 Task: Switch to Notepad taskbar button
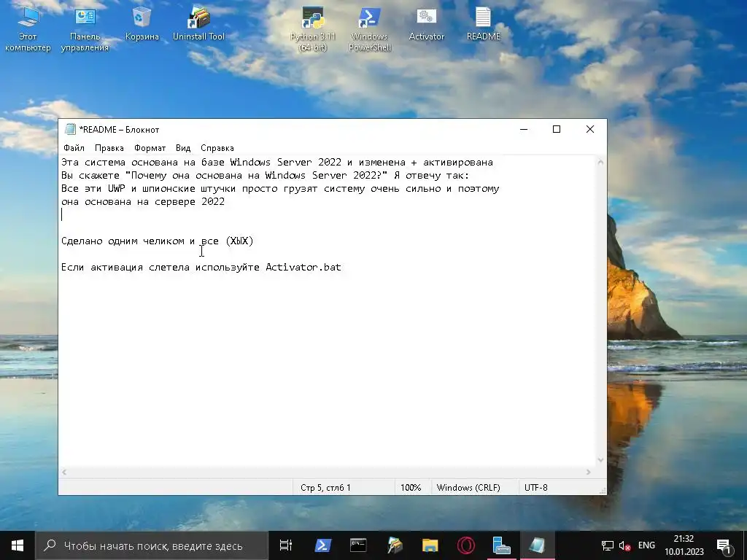coord(537,545)
